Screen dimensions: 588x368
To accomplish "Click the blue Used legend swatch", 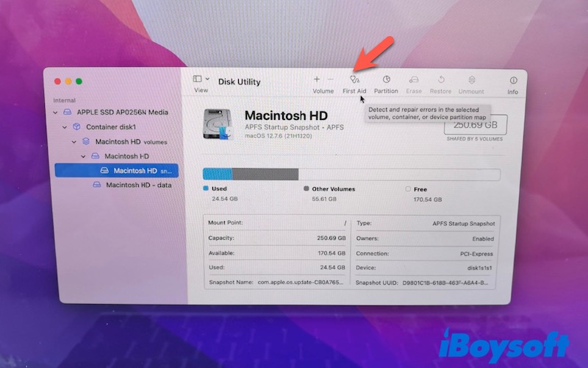I will pyautogui.click(x=206, y=188).
